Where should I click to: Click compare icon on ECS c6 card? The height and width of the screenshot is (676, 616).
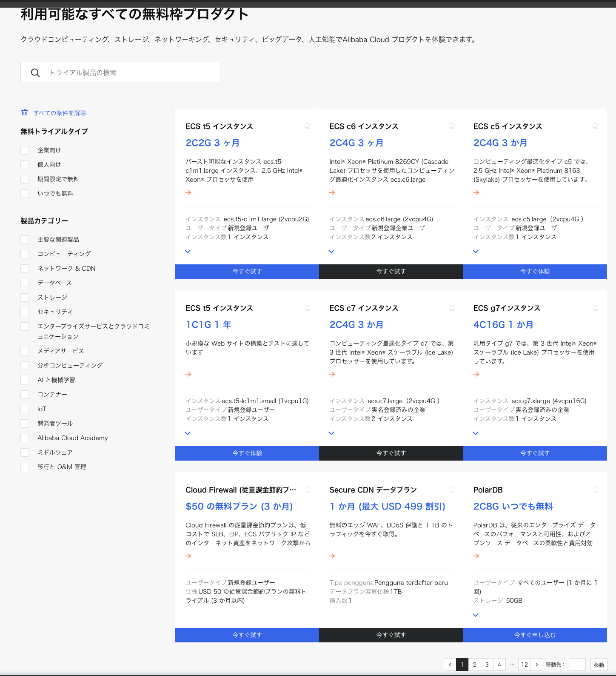pos(452,126)
